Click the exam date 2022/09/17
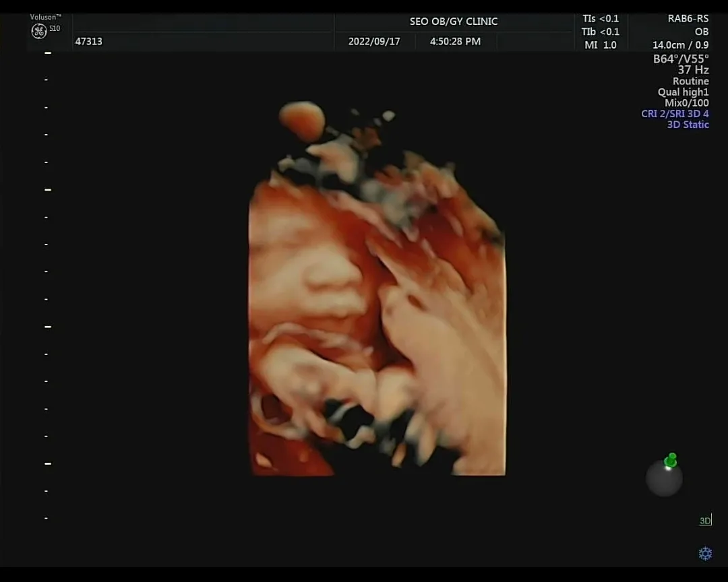Image resolution: width=728 pixels, height=582 pixels. (374, 41)
